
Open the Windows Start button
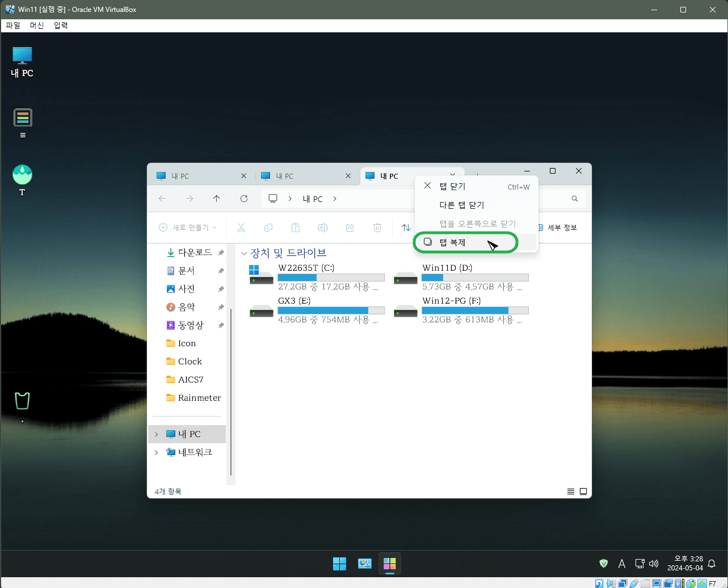(x=339, y=564)
